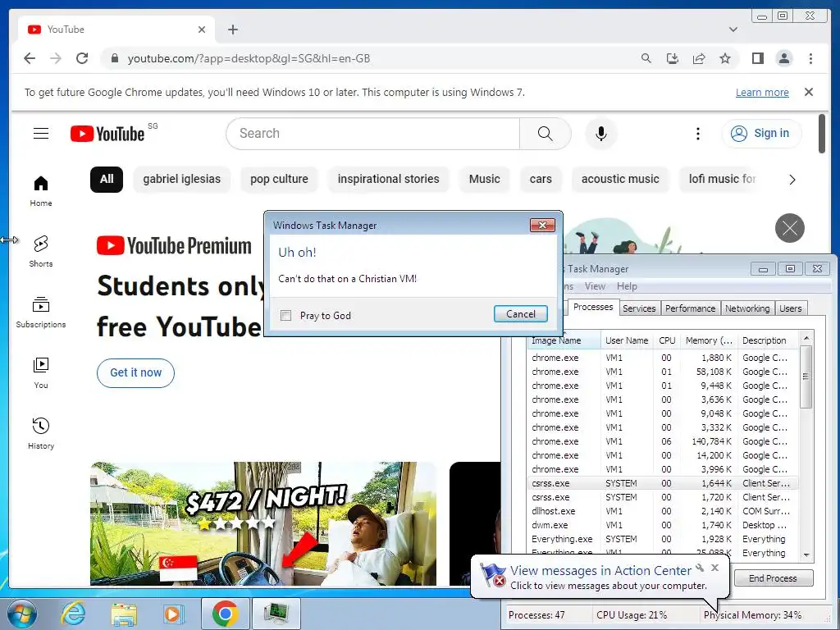840x630 pixels.
Task: Open Windows Media Player from taskbar
Action: (172, 614)
